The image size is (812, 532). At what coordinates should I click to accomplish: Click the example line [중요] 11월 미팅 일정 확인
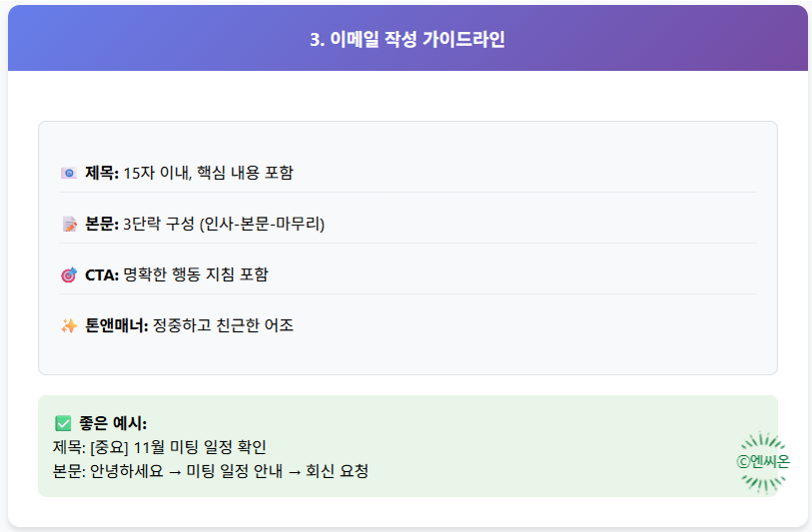(178, 447)
